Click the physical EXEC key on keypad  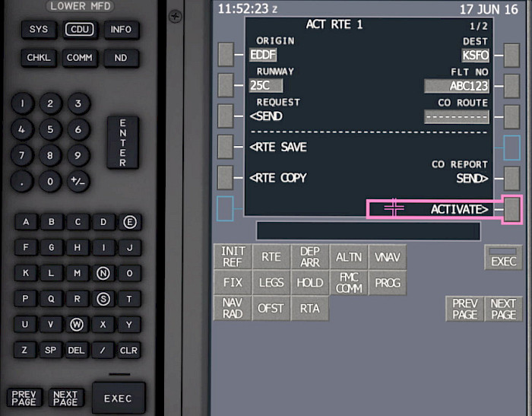119,398
